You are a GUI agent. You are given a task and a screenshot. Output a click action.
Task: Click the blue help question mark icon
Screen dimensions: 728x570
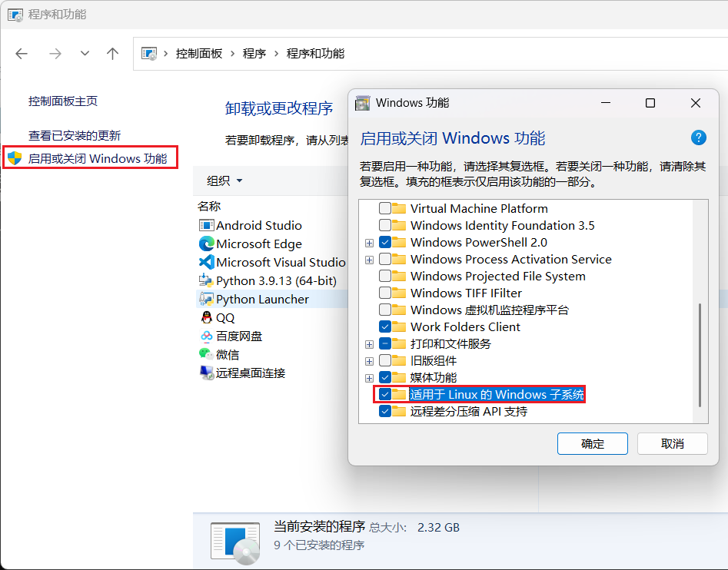(698, 138)
